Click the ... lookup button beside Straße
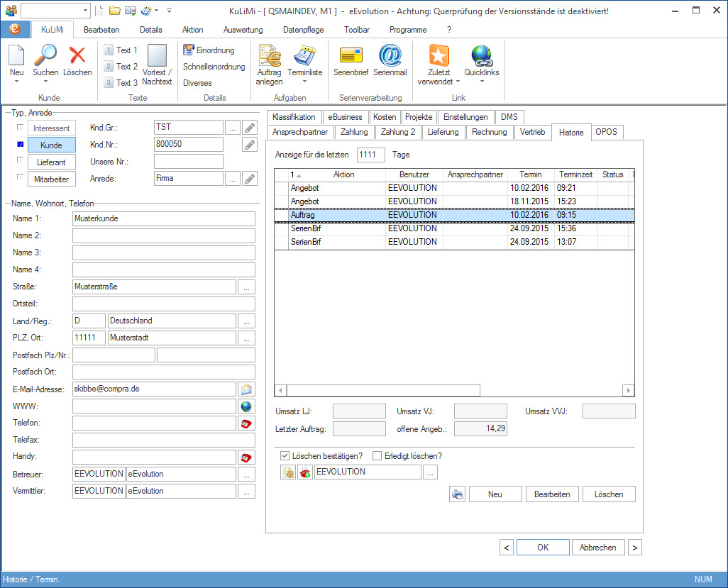 point(246,287)
